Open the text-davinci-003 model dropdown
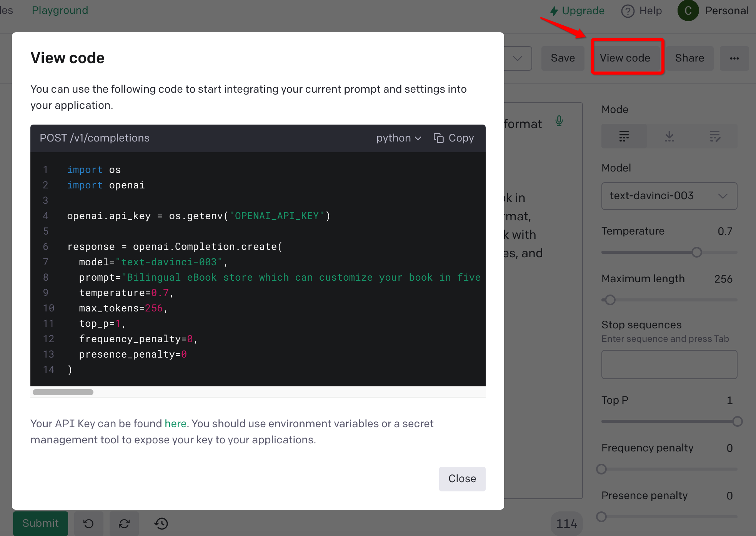756x536 pixels. click(x=669, y=196)
